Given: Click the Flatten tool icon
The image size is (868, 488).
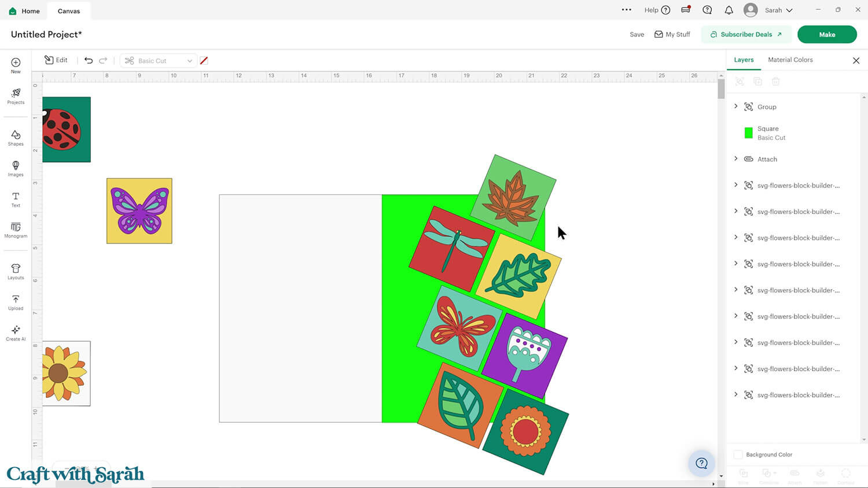Looking at the screenshot, I should coord(820,476).
